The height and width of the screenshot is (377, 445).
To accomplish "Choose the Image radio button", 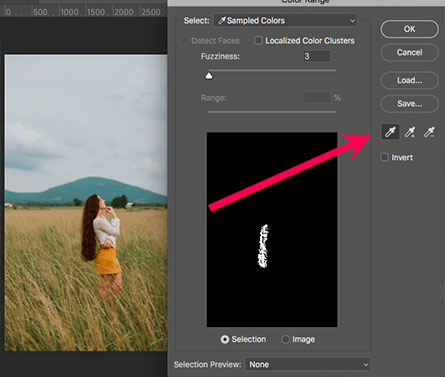I will click(285, 339).
